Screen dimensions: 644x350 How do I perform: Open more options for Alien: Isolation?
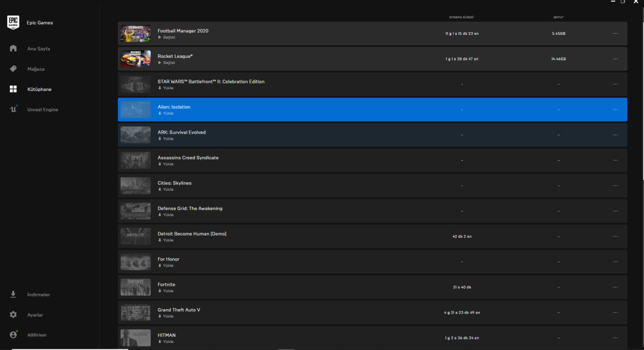point(615,110)
